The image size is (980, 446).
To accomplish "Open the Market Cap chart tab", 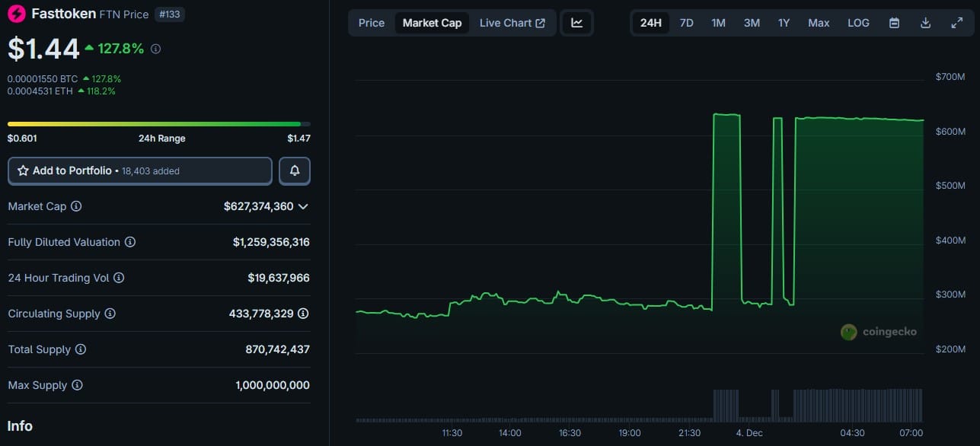I will point(432,23).
